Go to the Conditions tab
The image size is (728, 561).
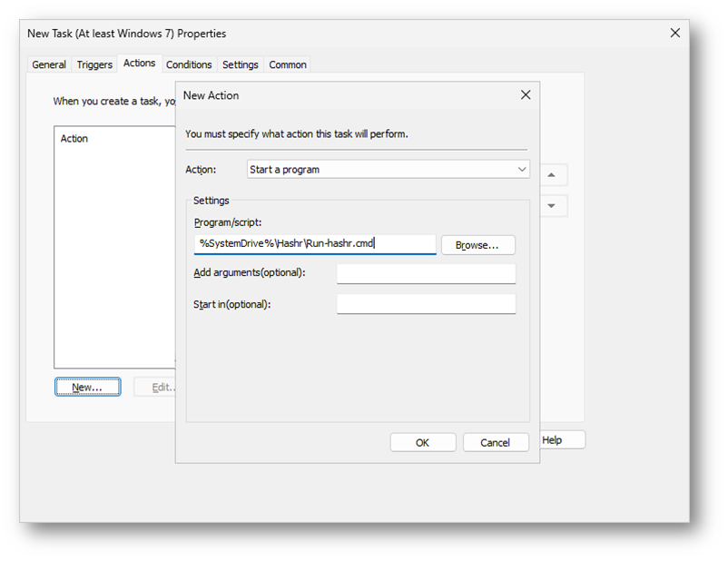tap(189, 64)
